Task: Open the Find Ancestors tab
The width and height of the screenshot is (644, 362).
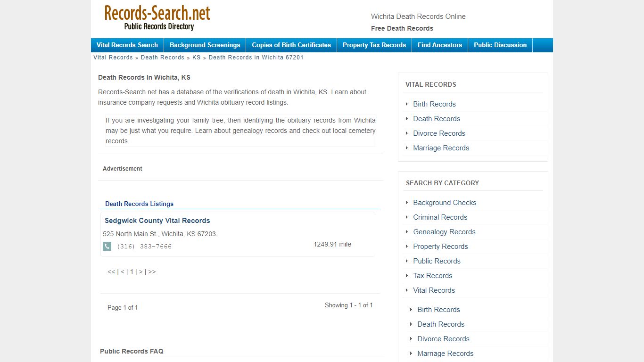Action: 440,45
